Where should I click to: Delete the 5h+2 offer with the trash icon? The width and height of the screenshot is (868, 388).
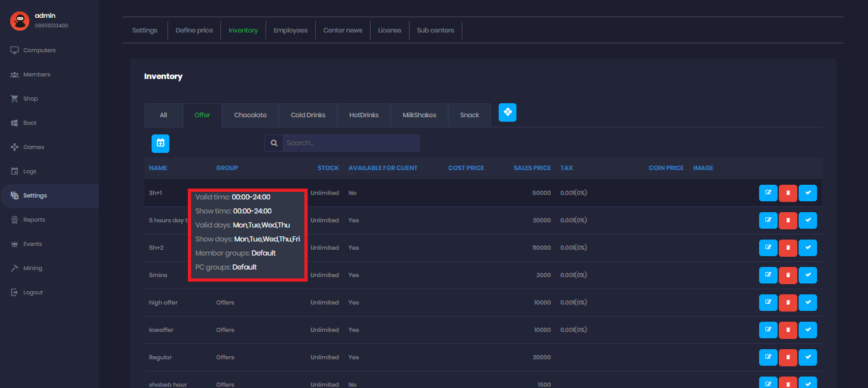pyautogui.click(x=788, y=248)
